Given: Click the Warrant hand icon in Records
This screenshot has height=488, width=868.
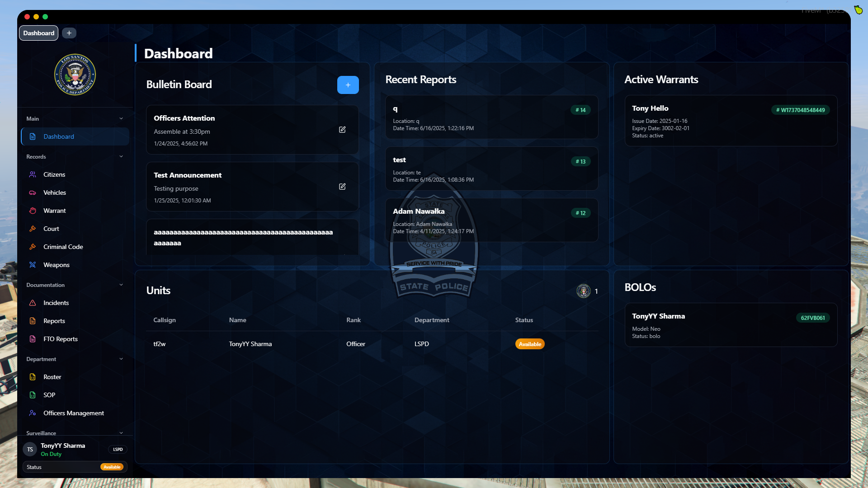Looking at the screenshot, I should [33, 211].
